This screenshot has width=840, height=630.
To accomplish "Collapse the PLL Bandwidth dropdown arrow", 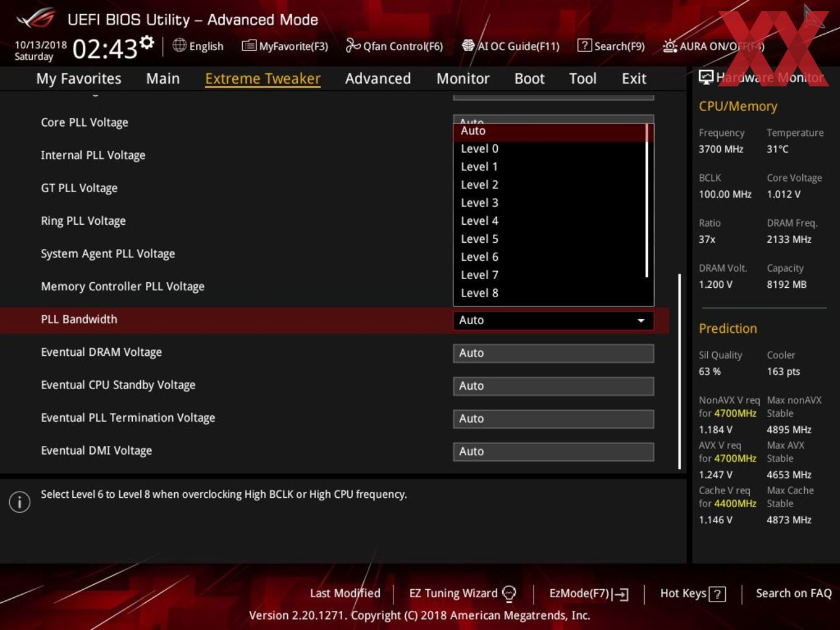I will (641, 321).
